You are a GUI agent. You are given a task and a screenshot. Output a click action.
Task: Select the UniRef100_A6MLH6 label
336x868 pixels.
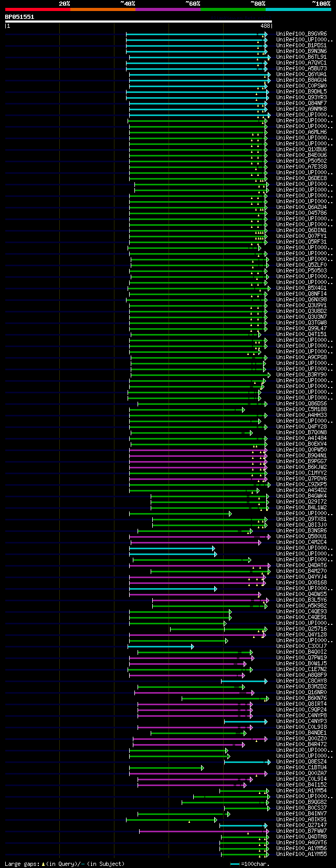click(301, 132)
